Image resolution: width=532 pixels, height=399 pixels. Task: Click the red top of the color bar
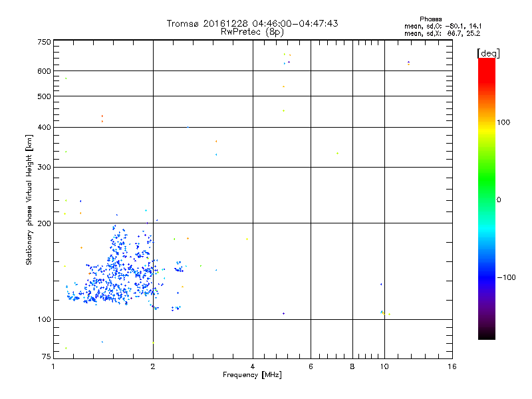[x=487, y=66]
